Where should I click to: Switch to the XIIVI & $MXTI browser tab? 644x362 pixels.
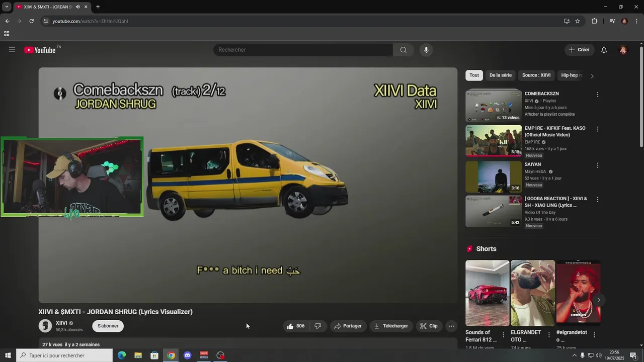pos(48,7)
